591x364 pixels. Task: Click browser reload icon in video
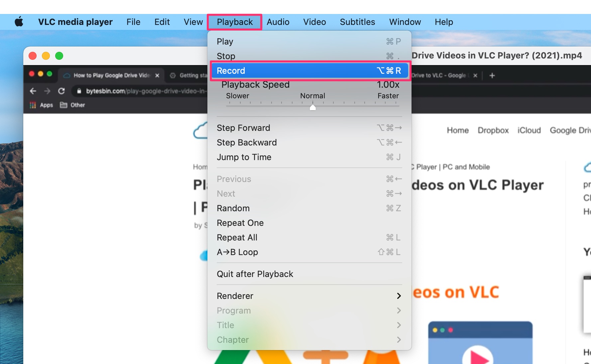coord(61,91)
